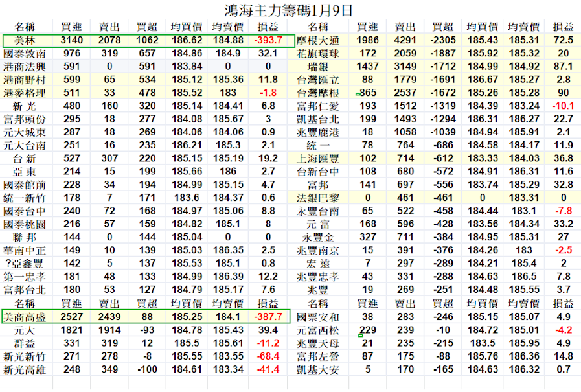The image size is (581, 392).
Task: Click the 華南中正 name cell
Action: [x=25, y=251]
